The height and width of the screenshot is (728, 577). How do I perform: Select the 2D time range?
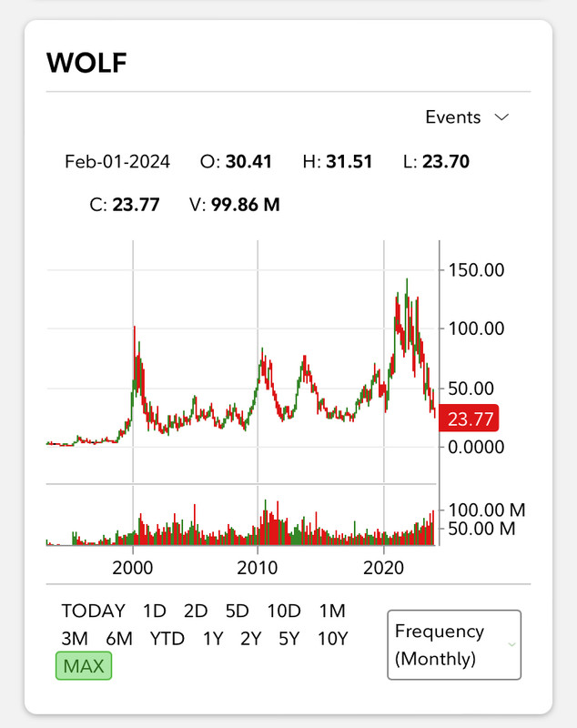[196, 611]
